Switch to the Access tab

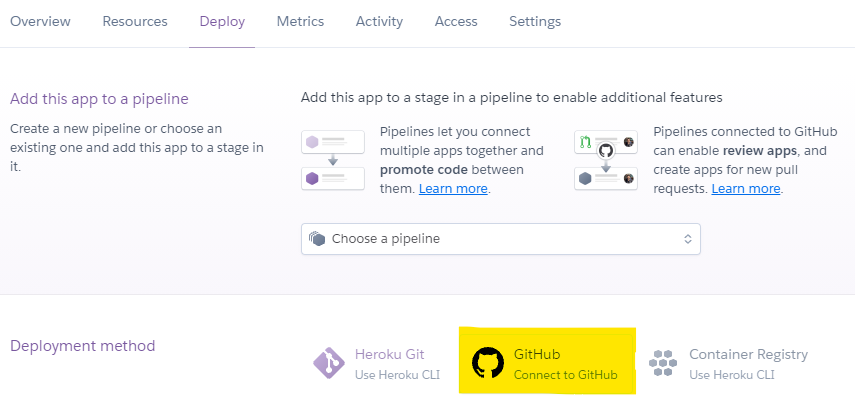(456, 22)
